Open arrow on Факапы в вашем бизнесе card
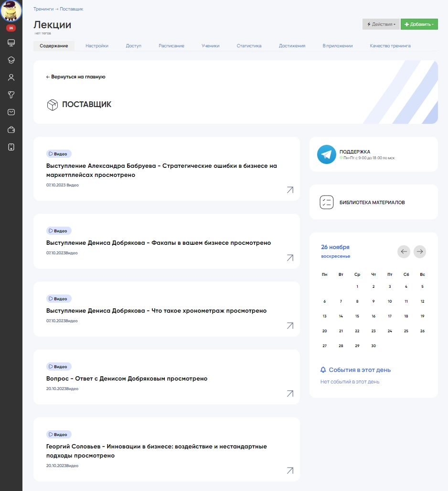 pyautogui.click(x=290, y=258)
